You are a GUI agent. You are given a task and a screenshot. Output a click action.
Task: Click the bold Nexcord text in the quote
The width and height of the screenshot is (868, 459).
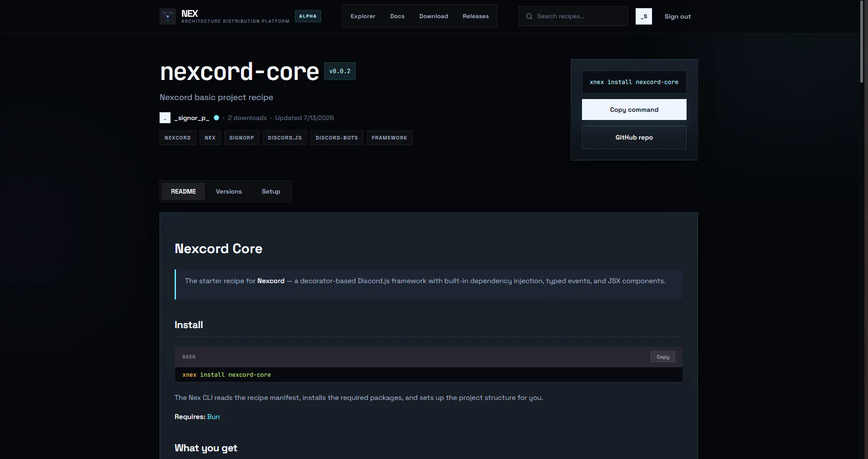271,281
